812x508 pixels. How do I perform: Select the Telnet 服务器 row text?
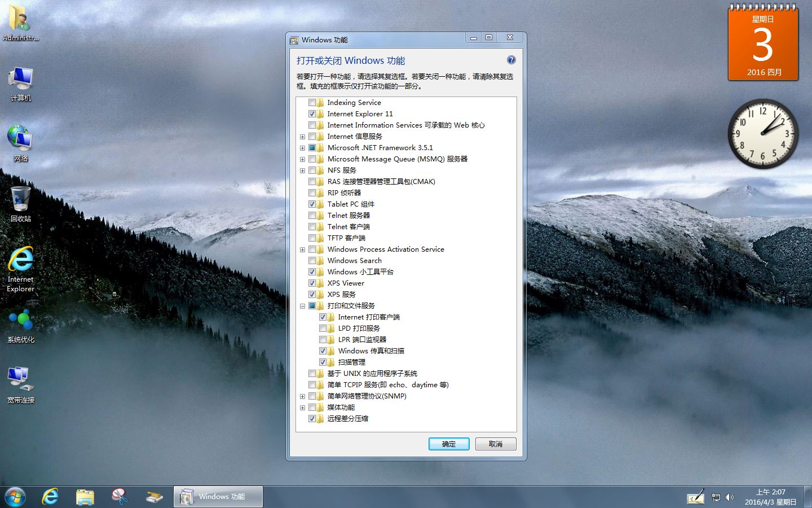(x=348, y=215)
